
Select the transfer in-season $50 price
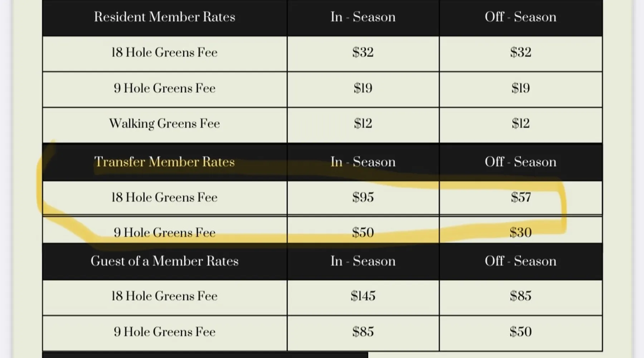(363, 233)
